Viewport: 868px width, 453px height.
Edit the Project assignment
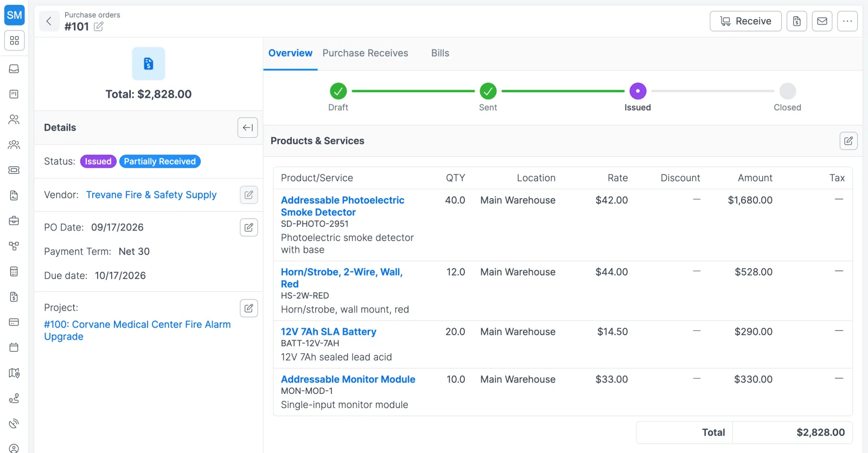pyautogui.click(x=249, y=308)
